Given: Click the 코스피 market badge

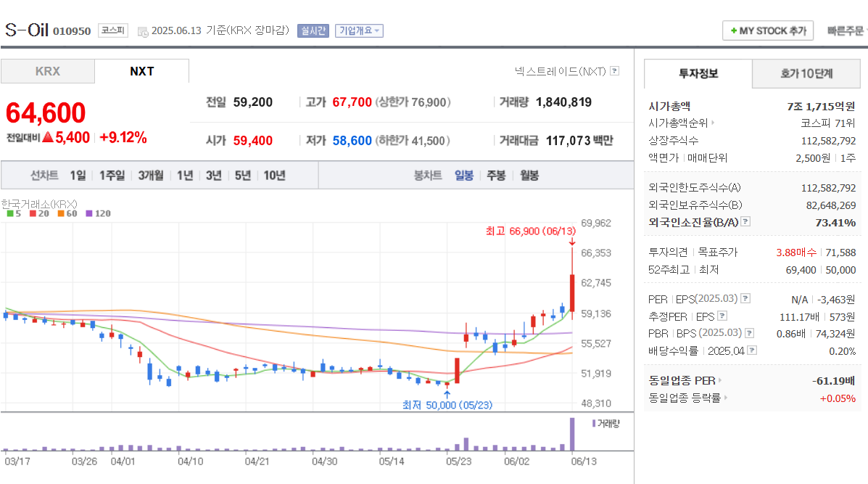Looking at the screenshot, I should click(x=113, y=30).
